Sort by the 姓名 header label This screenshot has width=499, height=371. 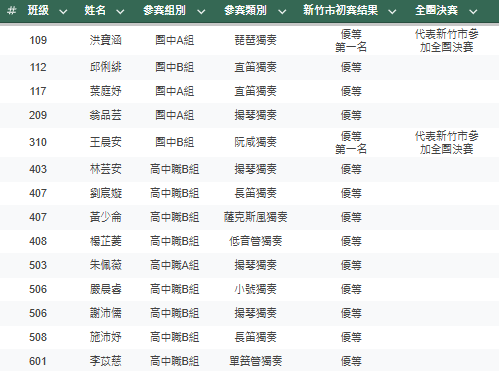tap(95, 11)
